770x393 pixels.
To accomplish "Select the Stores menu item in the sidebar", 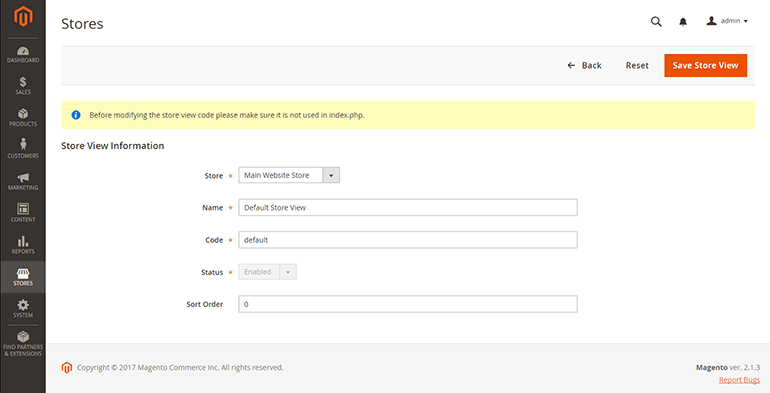I will [x=23, y=277].
